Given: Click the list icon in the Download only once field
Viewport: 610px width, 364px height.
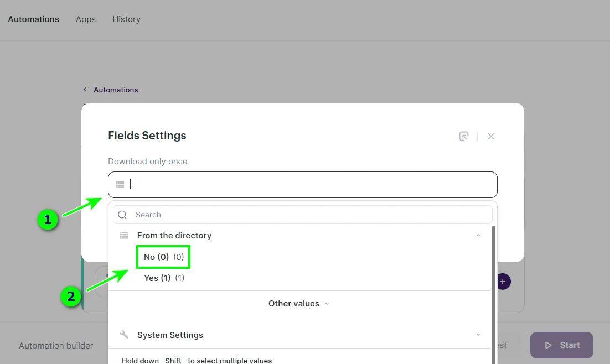Looking at the screenshot, I should click(x=120, y=184).
